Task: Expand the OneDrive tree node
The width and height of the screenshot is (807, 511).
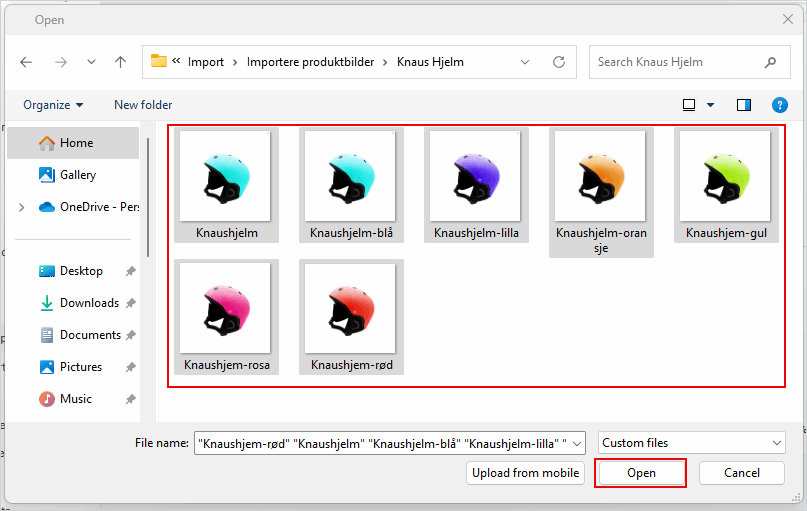Action: pyautogui.click(x=22, y=207)
